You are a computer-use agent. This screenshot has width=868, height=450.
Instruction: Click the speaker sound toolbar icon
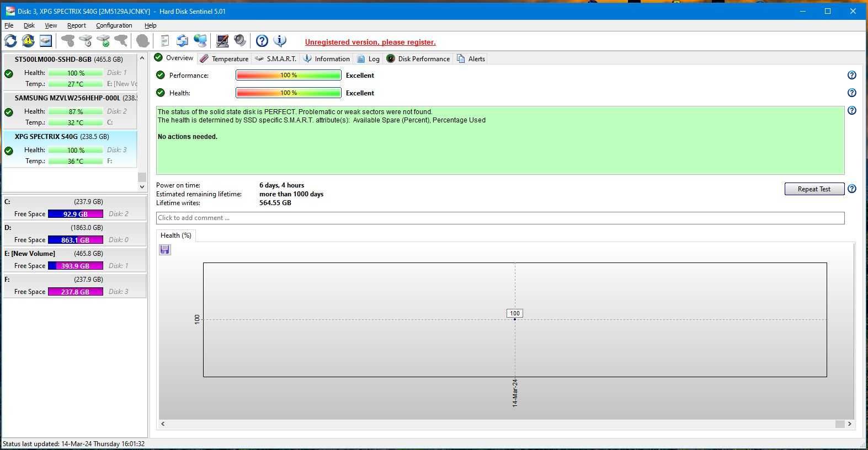click(240, 41)
